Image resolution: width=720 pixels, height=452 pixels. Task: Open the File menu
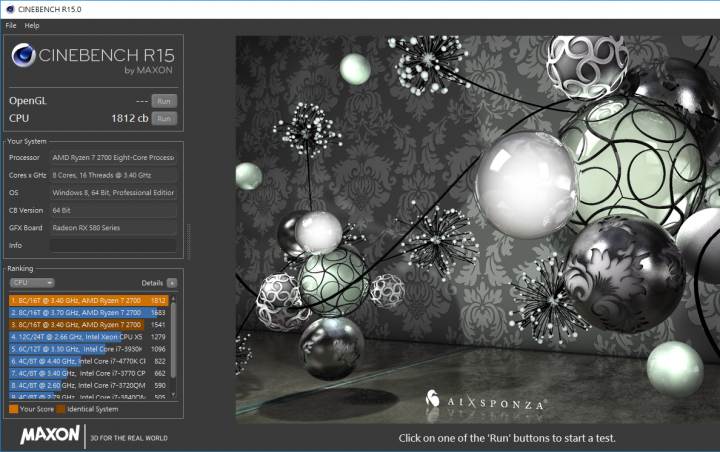click(11, 26)
